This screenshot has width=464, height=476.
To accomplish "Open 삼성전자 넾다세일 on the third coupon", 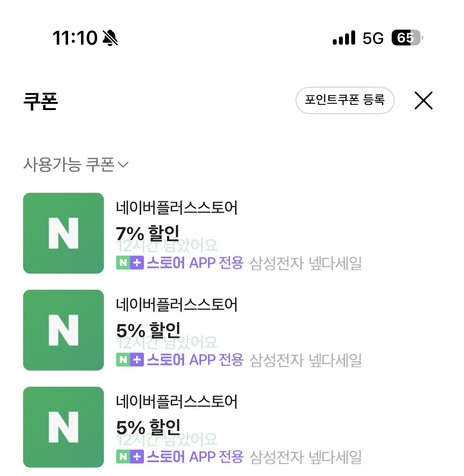I will pyautogui.click(x=306, y=458).
